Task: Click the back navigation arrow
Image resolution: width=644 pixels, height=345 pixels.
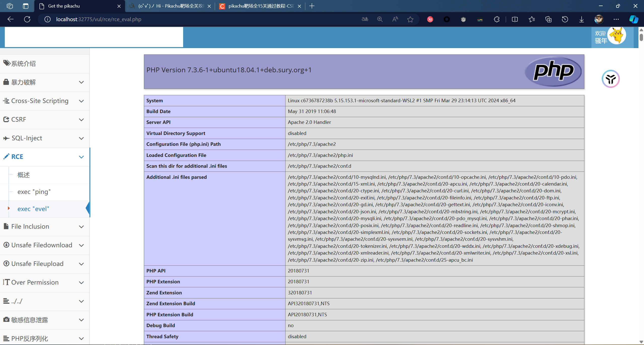Action: [x=11, y=19]
